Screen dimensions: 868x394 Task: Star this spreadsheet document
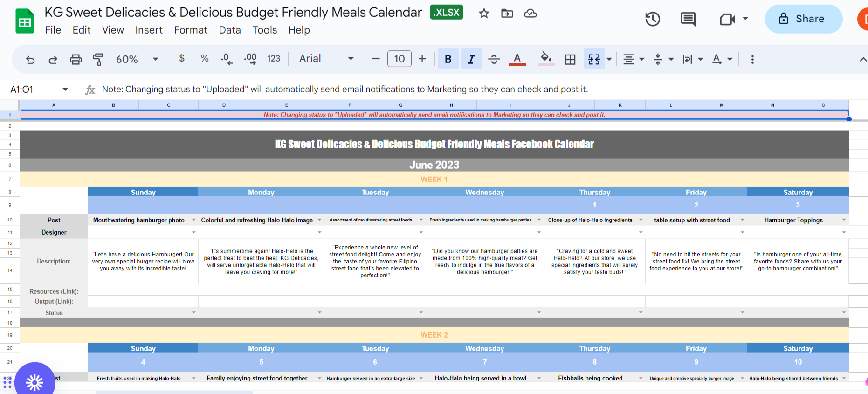[x=484, y=14]
